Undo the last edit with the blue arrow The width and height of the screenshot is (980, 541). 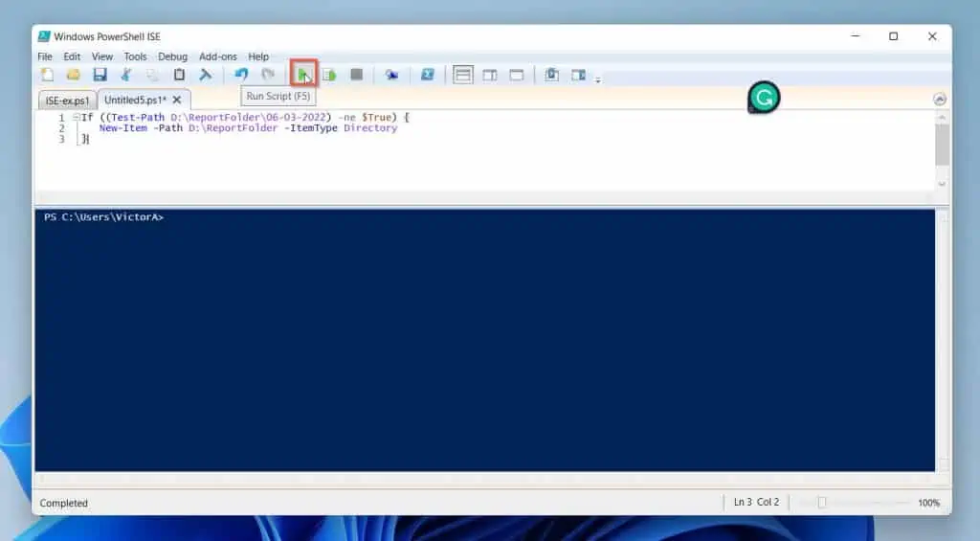pyautogui.click(x=241, y=75)
